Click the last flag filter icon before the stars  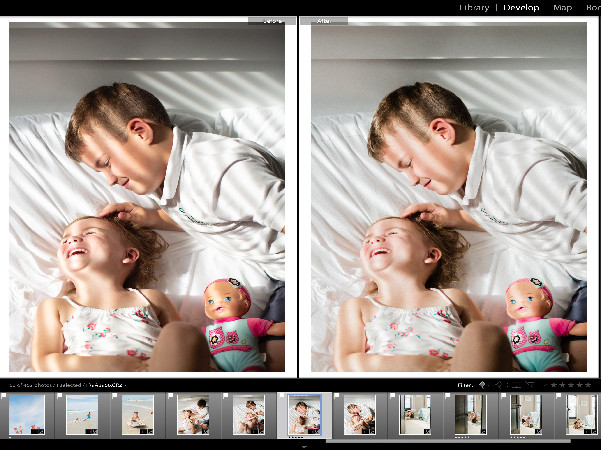pos(528,384)
